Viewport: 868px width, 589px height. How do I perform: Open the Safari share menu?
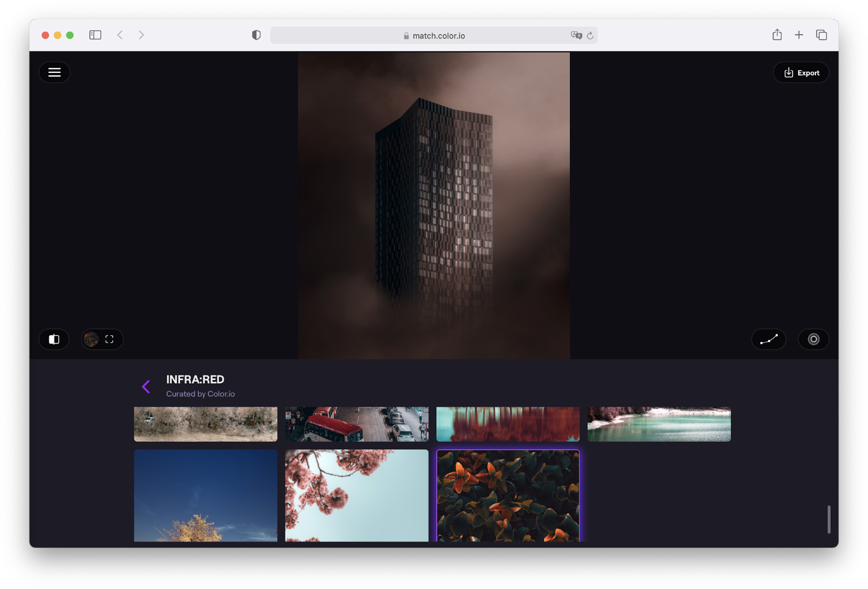click(x=777, y=35)
